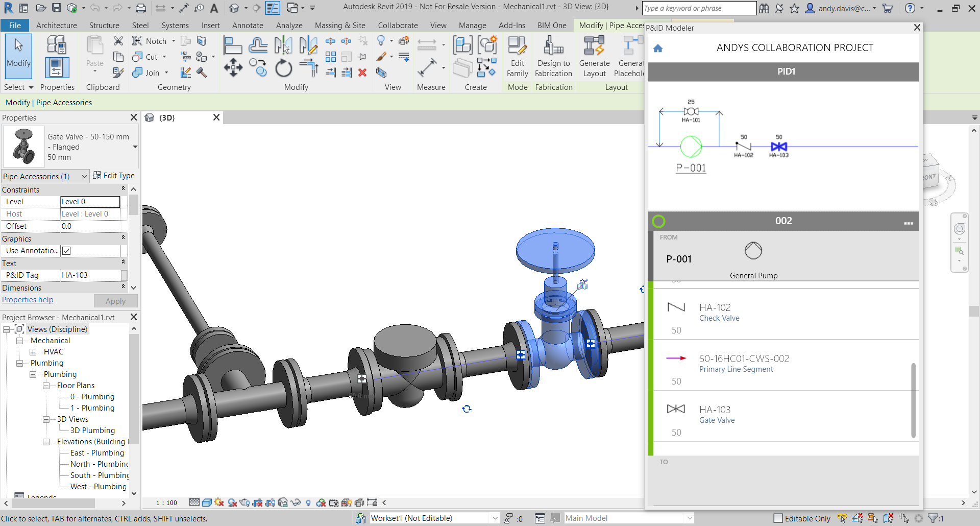Open the Annotate ribbon tab
This screenshot has width=980, height=526.
pyautogui.click(x=248, y=25)
